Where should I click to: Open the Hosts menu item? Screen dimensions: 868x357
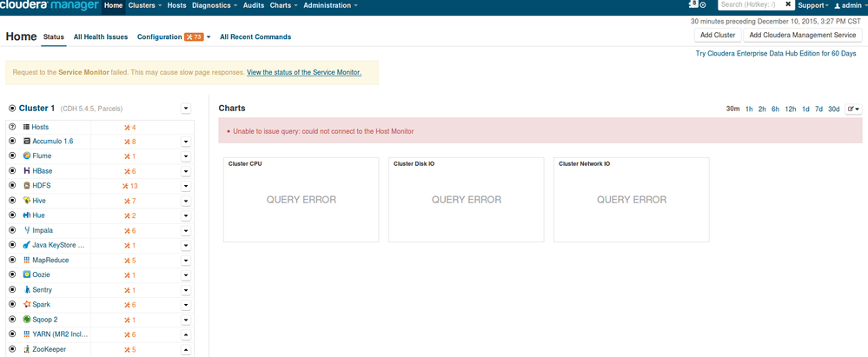(x=176, y=5)
